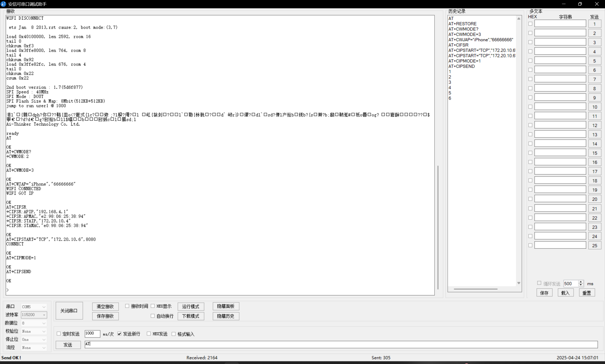Decrease loop send interval with down stepper

click(580, 285)
